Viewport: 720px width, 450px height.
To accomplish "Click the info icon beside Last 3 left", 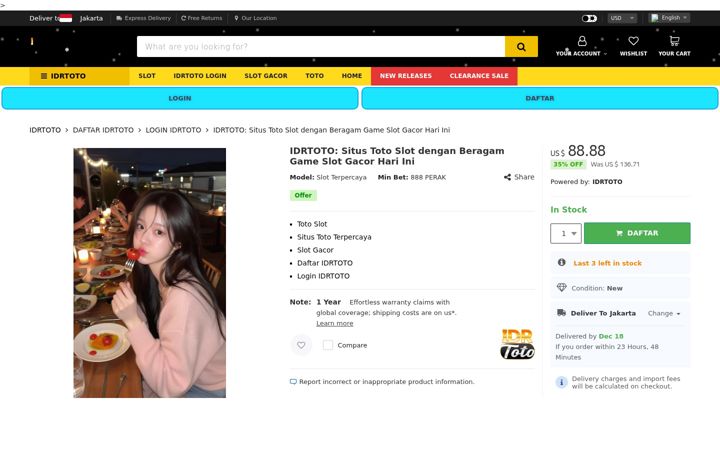I will 561,262.
